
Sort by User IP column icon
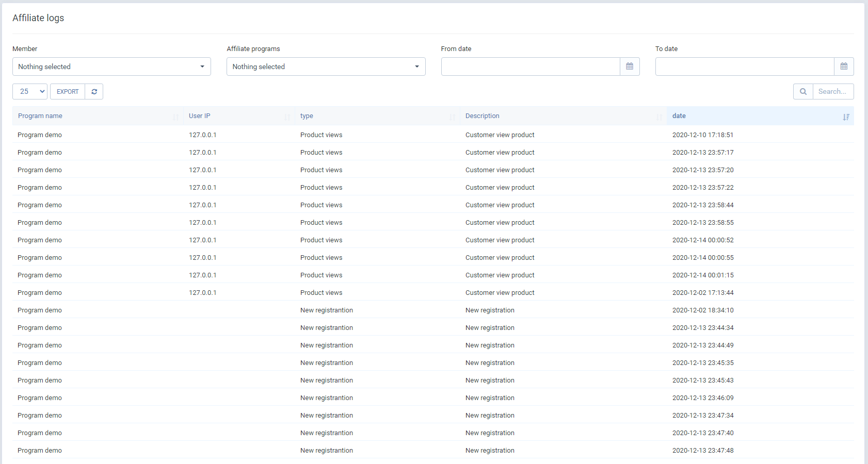pyautogui.click(x=287, y=117)
